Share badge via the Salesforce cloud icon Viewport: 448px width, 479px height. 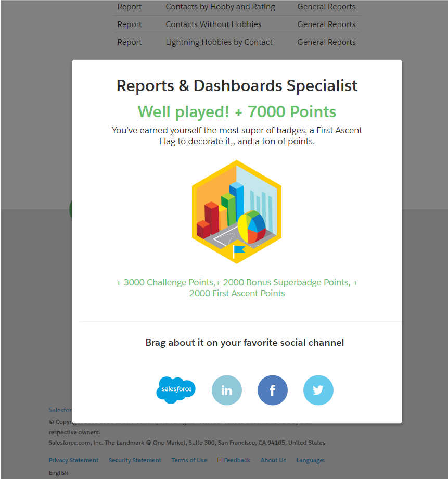[x=176, y=390]
